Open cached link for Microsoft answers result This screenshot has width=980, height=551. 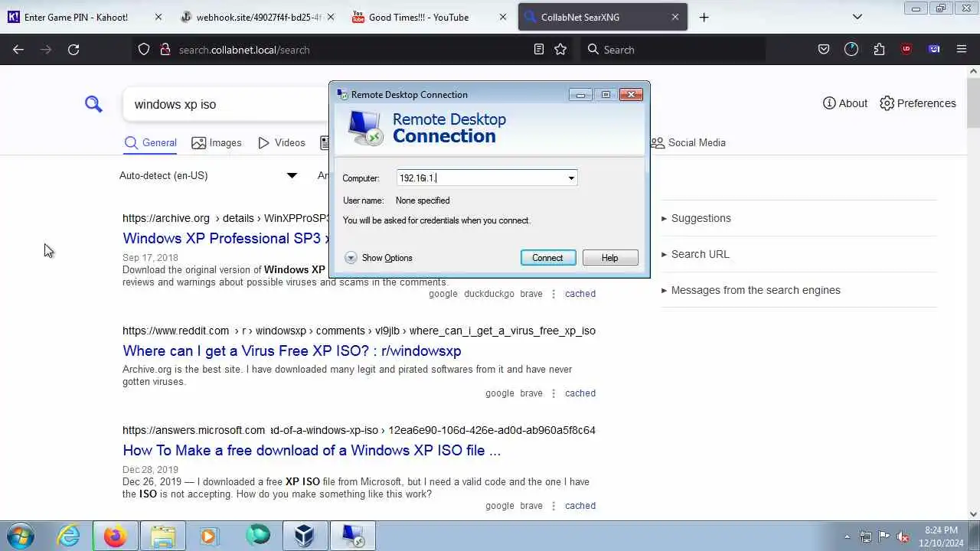[580, 506]
